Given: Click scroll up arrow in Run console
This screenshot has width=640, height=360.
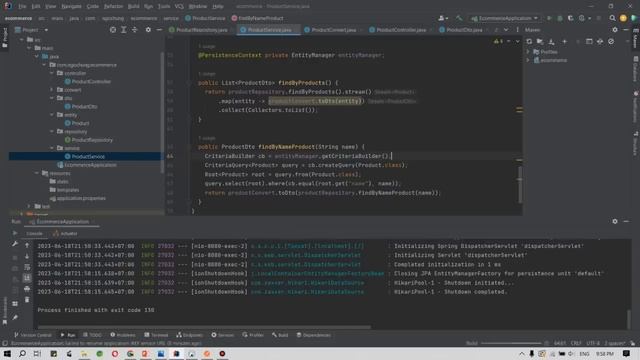Looking at the screenshot, I should (x=27, y=245).
